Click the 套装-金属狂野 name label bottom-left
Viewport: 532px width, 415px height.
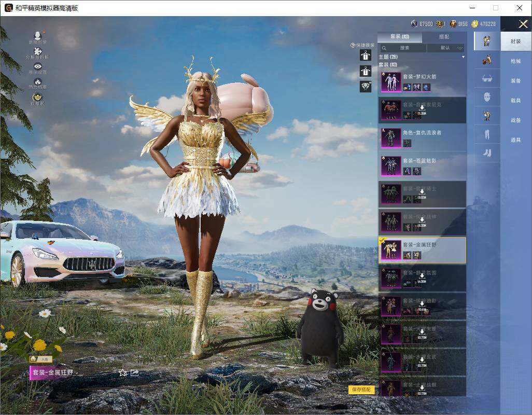coord(52,372)
